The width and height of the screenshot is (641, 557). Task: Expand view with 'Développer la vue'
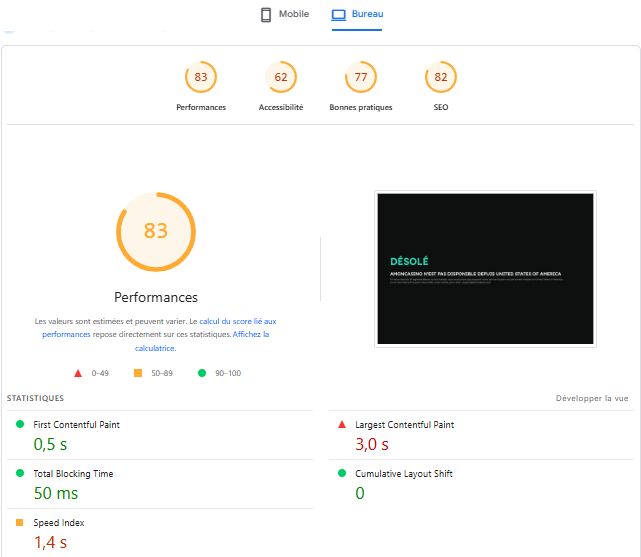pyautogui.click(x=592, y=398)
